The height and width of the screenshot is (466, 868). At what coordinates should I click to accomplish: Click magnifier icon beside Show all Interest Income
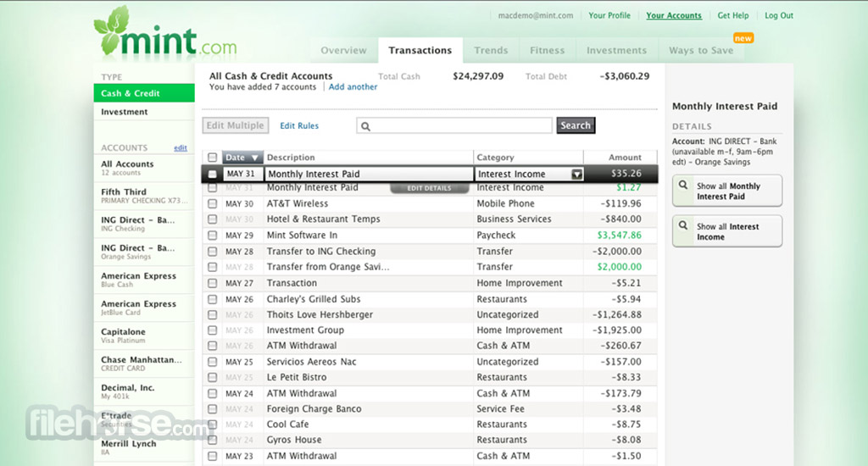pos(684,225)
